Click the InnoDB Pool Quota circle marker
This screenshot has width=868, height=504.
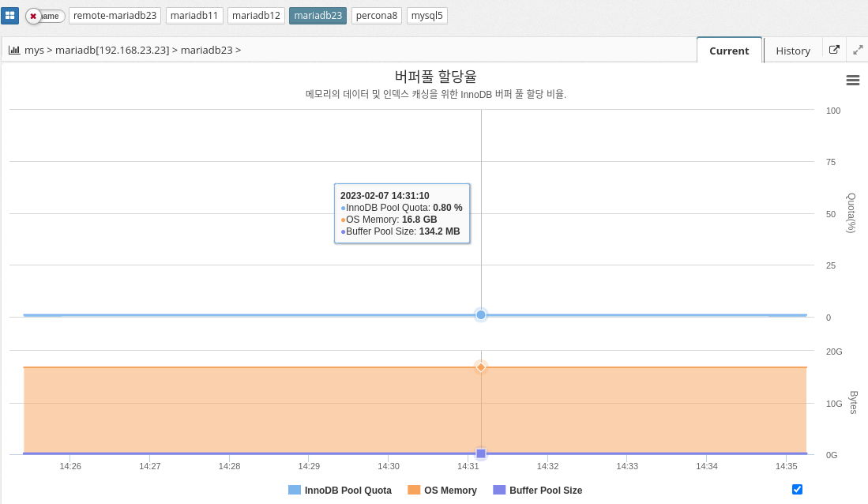480,315
